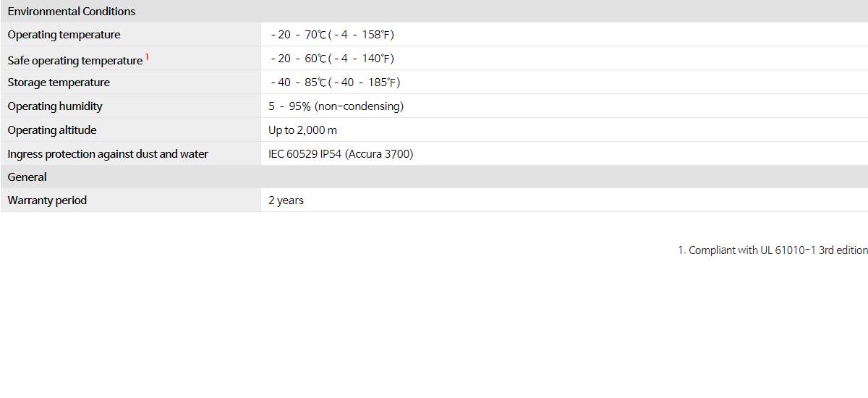Click the 5 - 95% non-condensing value

click(336, 106)
